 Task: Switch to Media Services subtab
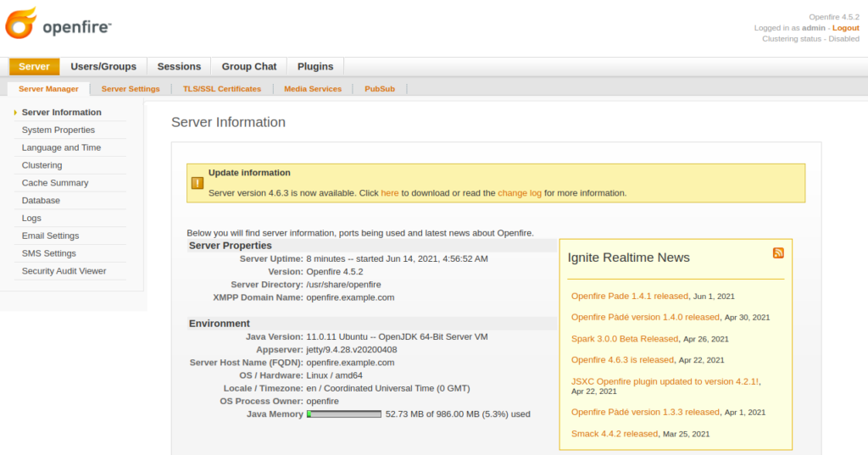click(x=313, y=89)
